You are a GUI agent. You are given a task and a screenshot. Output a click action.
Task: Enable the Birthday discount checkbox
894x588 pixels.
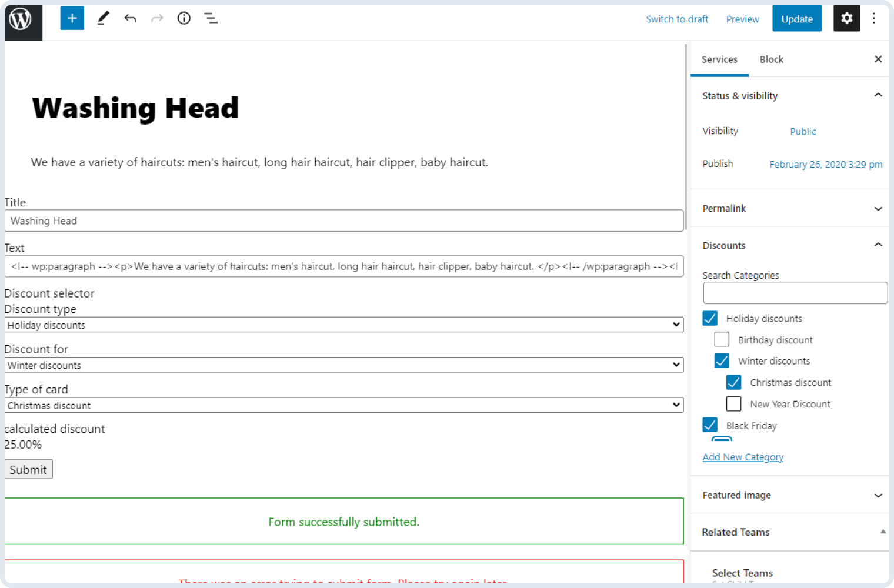pos(722,339)
